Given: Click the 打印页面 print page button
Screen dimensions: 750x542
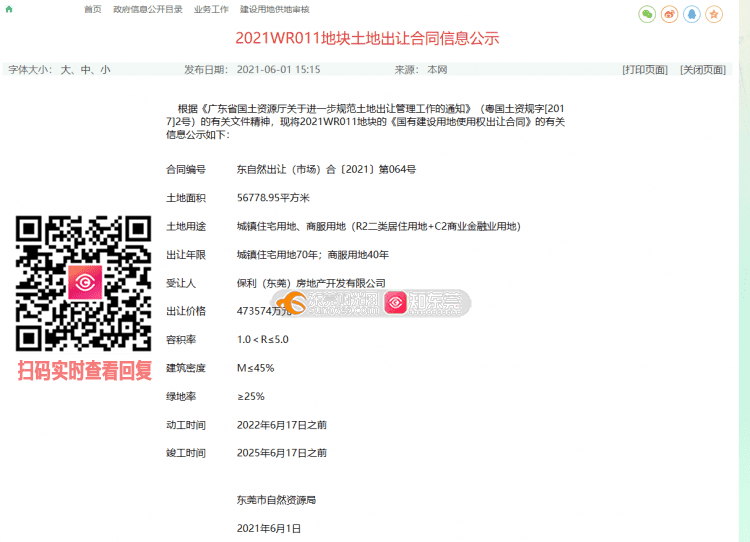Looking at the screenshot, I should click(644, 70).
